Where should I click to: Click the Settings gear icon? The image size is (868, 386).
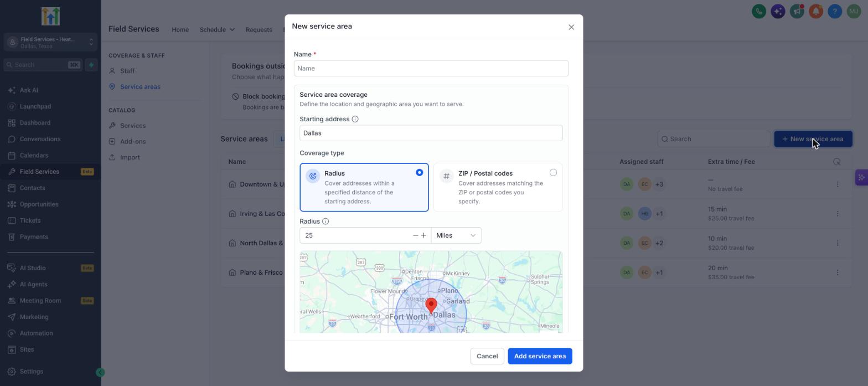pyautogui.click(x=12, y=372)
